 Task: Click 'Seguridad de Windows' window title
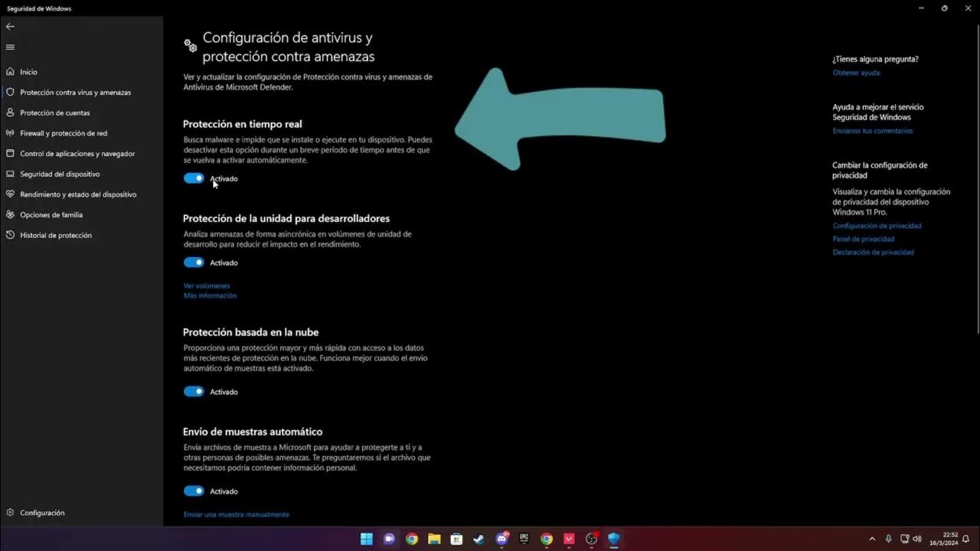coord(39,8)
